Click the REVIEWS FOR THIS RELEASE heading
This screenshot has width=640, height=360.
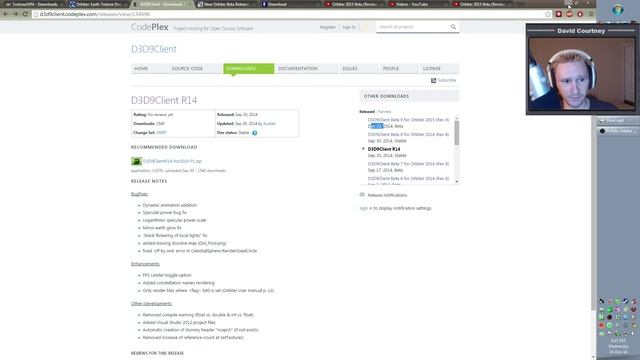(x=157, y=353)
